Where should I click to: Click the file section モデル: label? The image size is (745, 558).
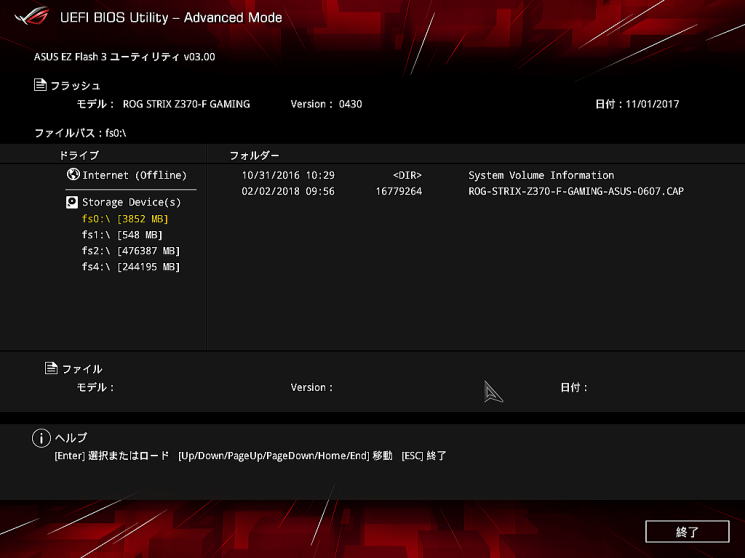(x=95, y=387)
